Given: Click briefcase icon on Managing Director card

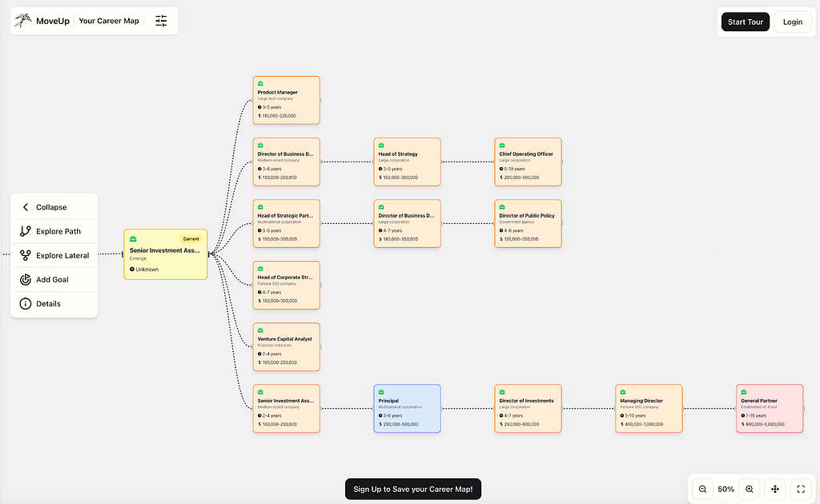Looking at the screenshot, I should click(623, 392).
